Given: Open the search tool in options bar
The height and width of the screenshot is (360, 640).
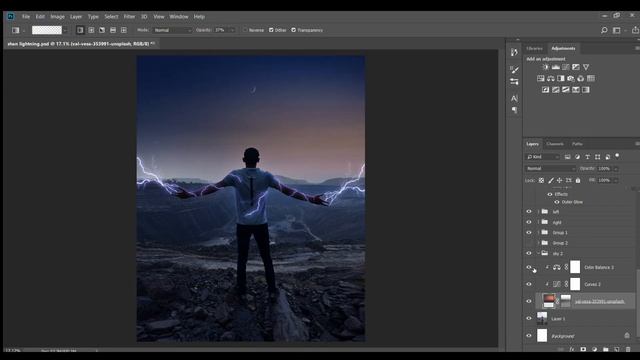Looking at the screenshot, I should (604, 30).
